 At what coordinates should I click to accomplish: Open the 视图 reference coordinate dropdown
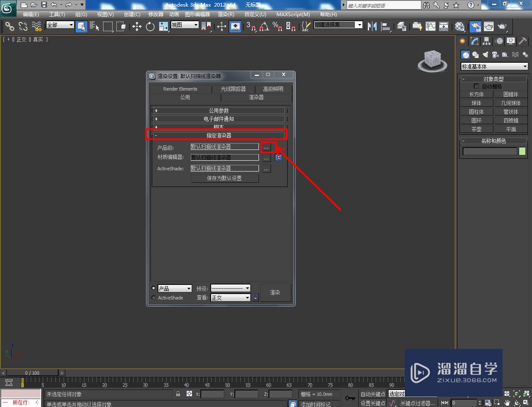(x=185, y=25)
